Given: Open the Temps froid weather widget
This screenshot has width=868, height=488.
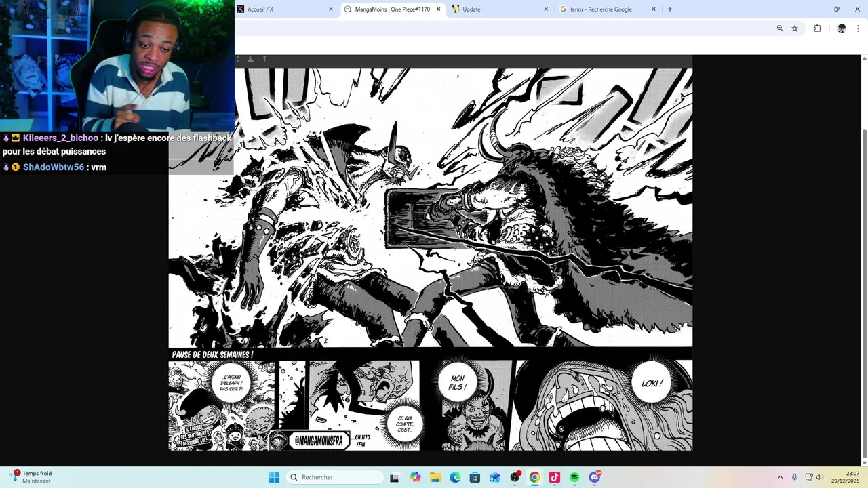Looking at the screenshot, I should (32, 477).
